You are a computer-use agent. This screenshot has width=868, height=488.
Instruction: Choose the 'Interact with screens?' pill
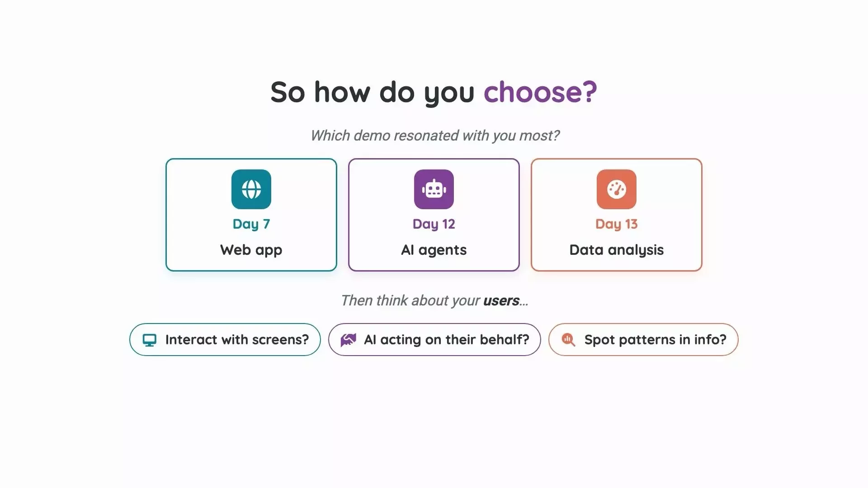[x=225, y=339]
